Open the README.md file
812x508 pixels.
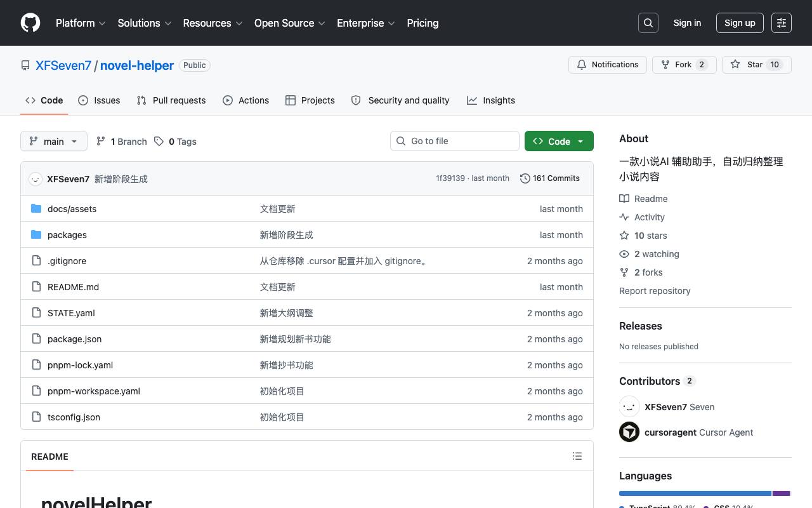tap(74, 287)
